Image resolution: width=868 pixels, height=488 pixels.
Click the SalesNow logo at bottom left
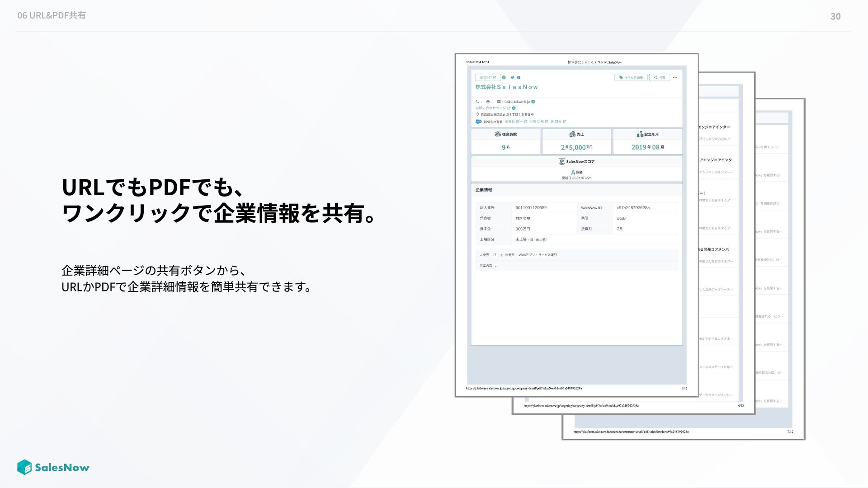[x=53, y=467]
